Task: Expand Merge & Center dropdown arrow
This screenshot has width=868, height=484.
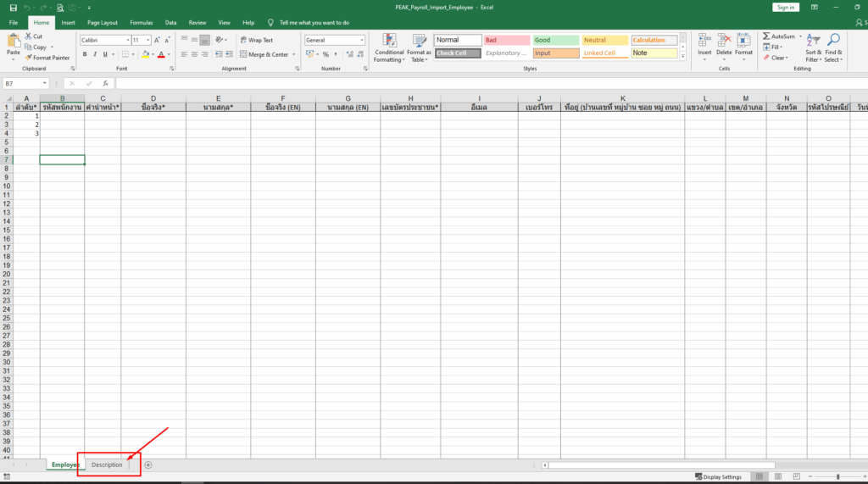Action: point(294,55)
